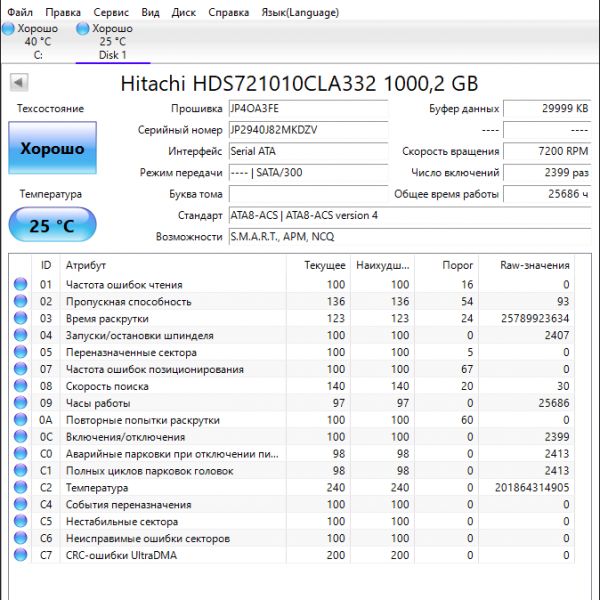Open the Язык(Language) menu

(300, 12)
